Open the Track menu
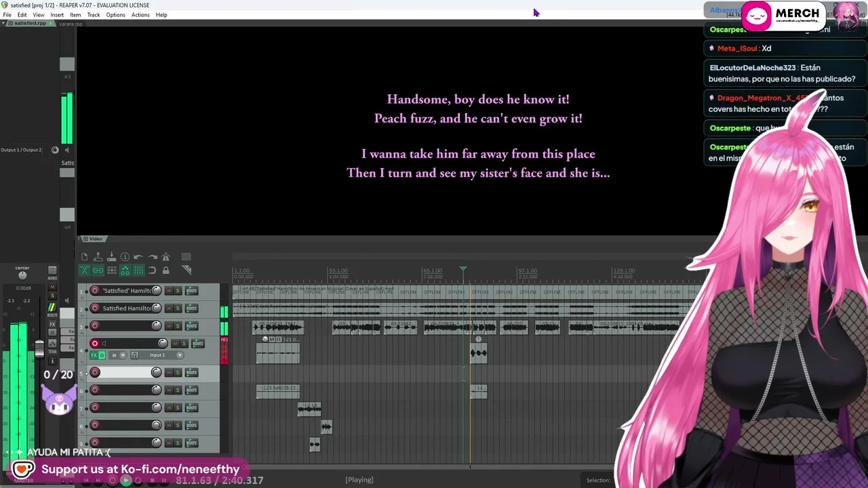The image size is (868, 488). 94,15
